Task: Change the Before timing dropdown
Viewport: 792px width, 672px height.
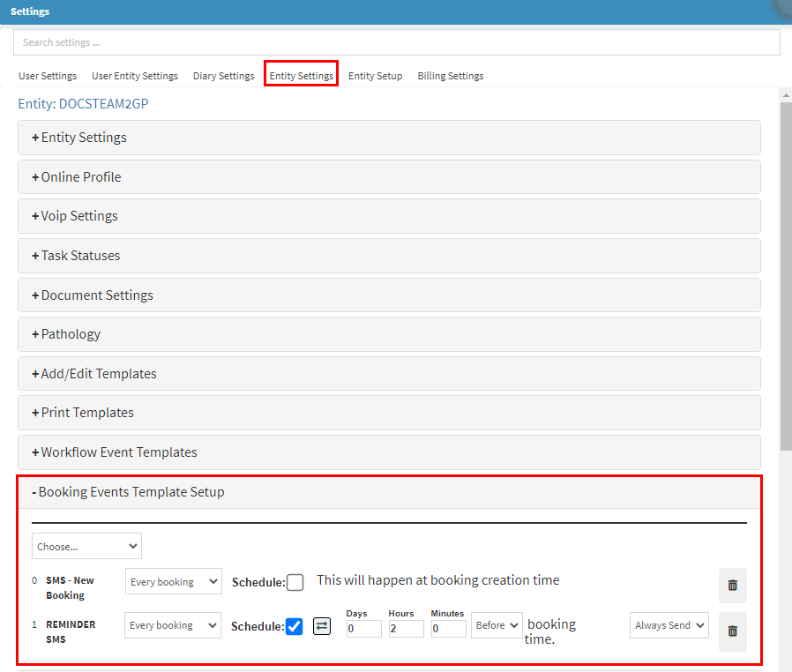Action: point(497,625)
